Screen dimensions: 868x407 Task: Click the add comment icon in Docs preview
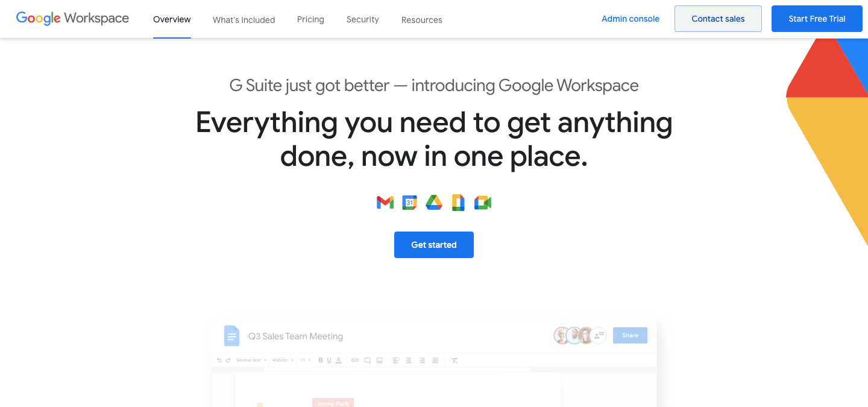pos(367,361)
